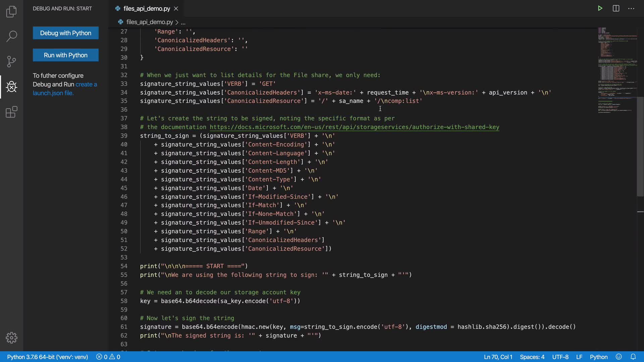Close the files_api_demo.py tab
Image resolution: width=644 pixels, height=362 pixels.
[x=176, y=8]
